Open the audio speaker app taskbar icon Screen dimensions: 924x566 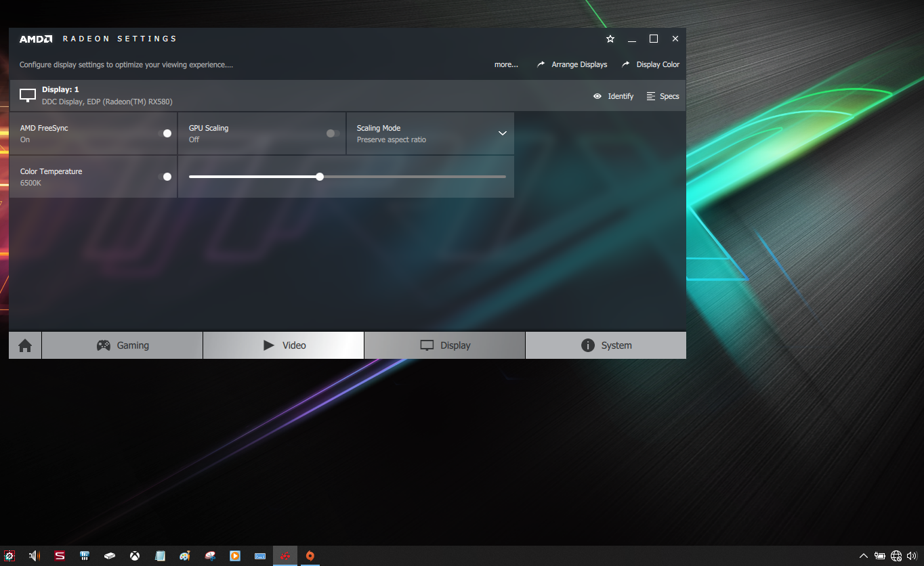tap(35, 556)
